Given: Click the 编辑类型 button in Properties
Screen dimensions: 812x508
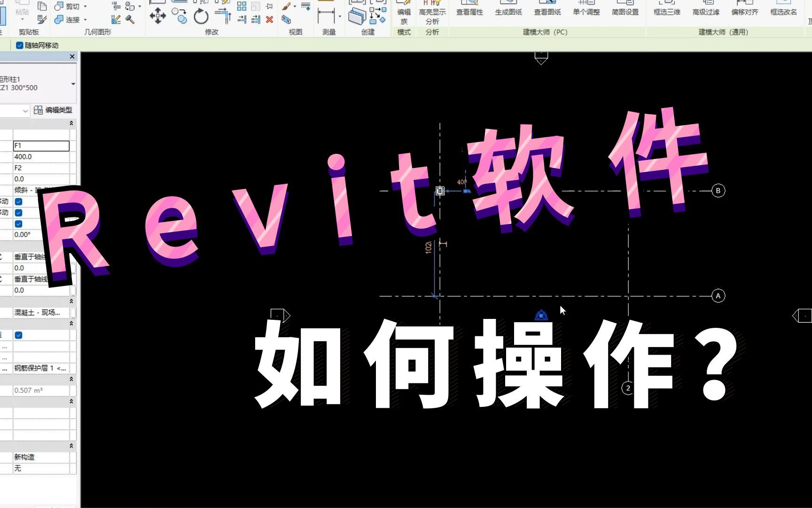Looking at the screenshot, I should pyautogui.click(x=54, y=110).
